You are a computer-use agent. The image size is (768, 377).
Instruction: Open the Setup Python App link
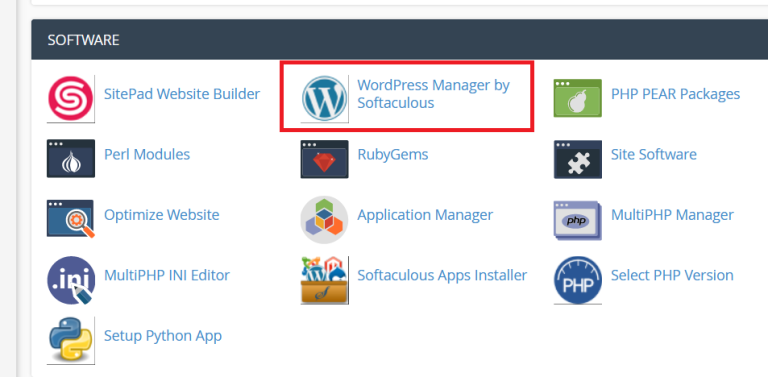tap(163, 336)
